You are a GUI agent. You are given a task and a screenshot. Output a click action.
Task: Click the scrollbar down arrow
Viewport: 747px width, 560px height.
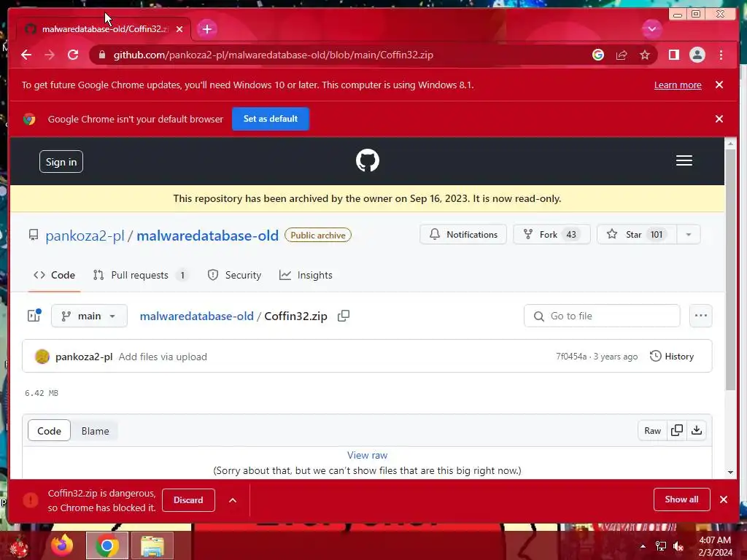tap(730, 472)
